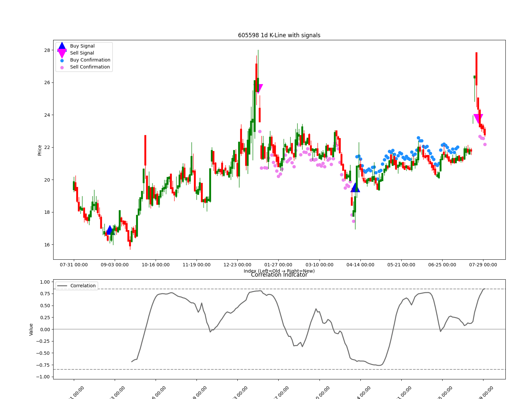The image size is (532, 399).
Task: Select the buy signal marker near 04-14
Action: 355,187
